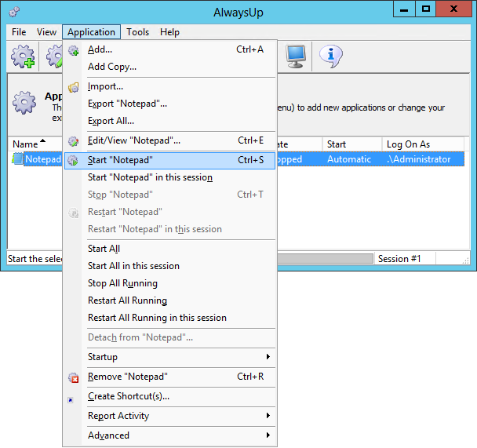Click the Edit/View gear icon in menu
This screenshot has height=448, width=477.
[x=73, y=141]
